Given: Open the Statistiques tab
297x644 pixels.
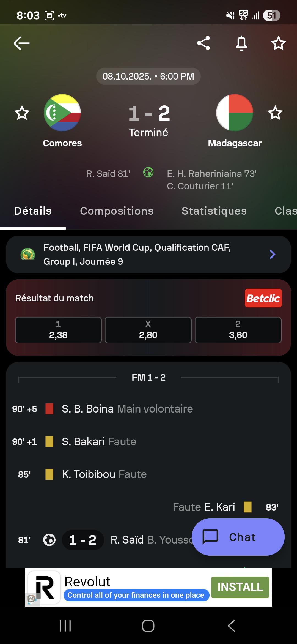Looking at the screenshot, I should (x=214, y=211).
